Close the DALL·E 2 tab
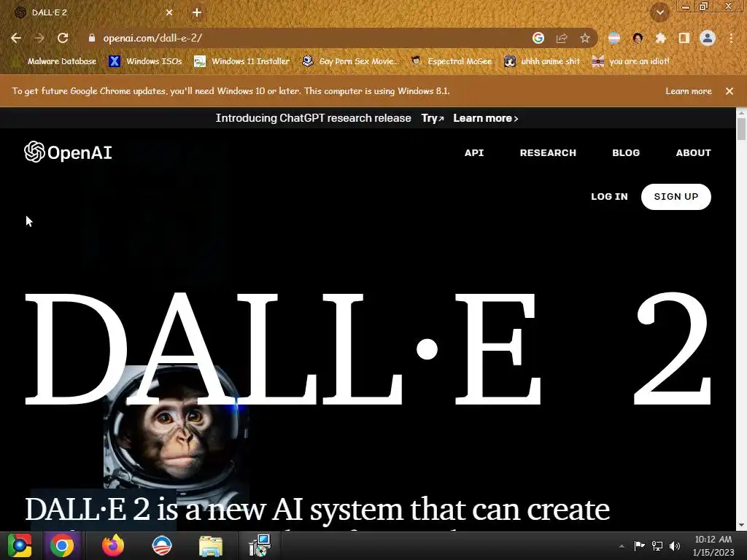747x560 pixels. [x=169, y=12]
